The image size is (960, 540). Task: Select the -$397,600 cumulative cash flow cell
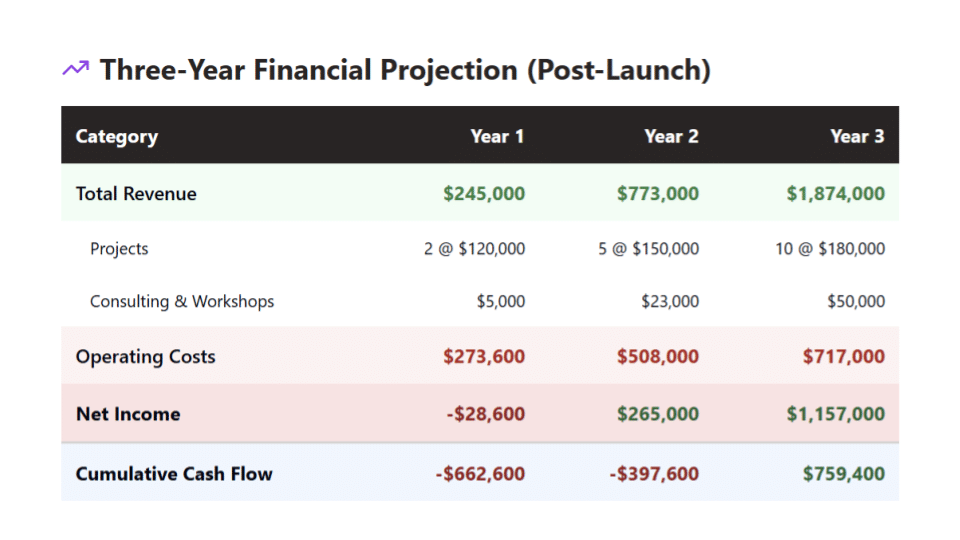pos(654,474)
